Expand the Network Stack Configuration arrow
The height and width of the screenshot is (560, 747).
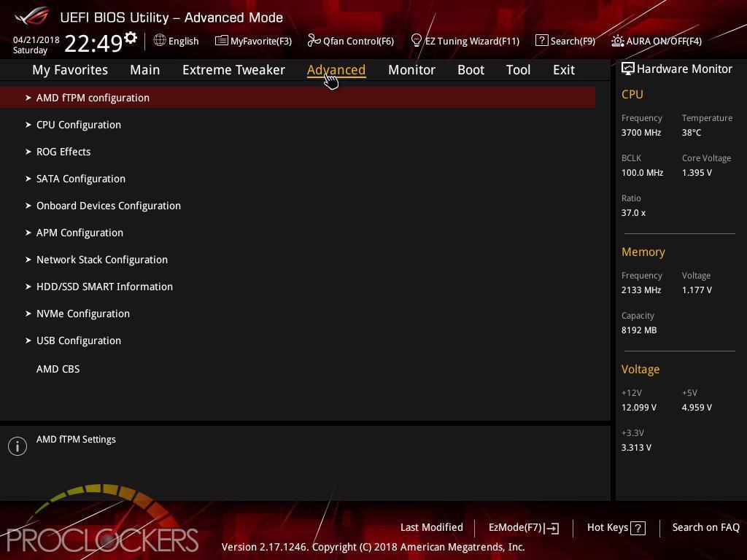pos(28,260)
